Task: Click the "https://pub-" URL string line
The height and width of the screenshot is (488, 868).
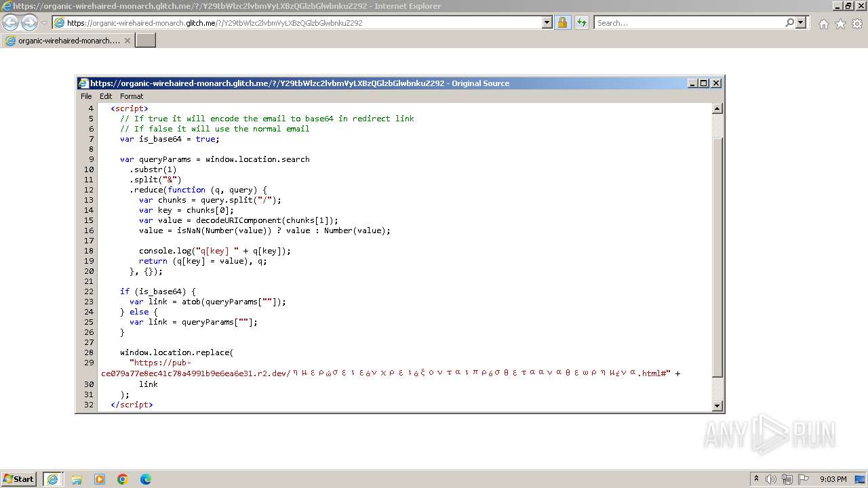Action: pyautogui.click(x=160, y=363)
